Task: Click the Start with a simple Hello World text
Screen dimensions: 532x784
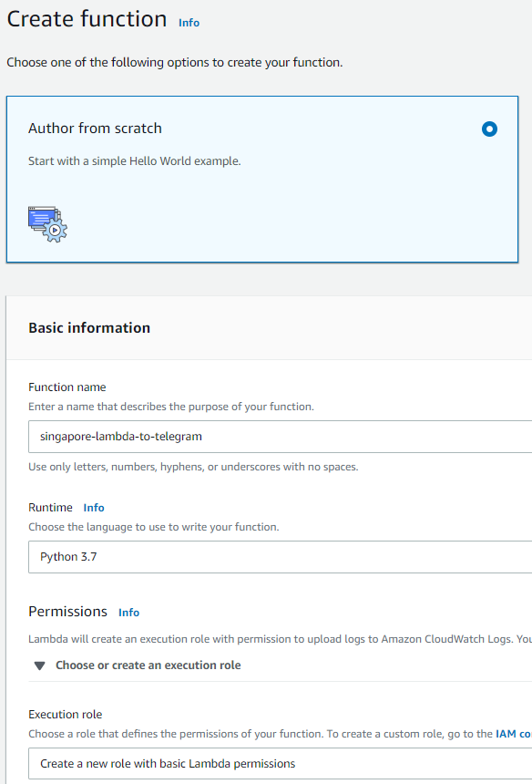Action: tap(135, 161)
